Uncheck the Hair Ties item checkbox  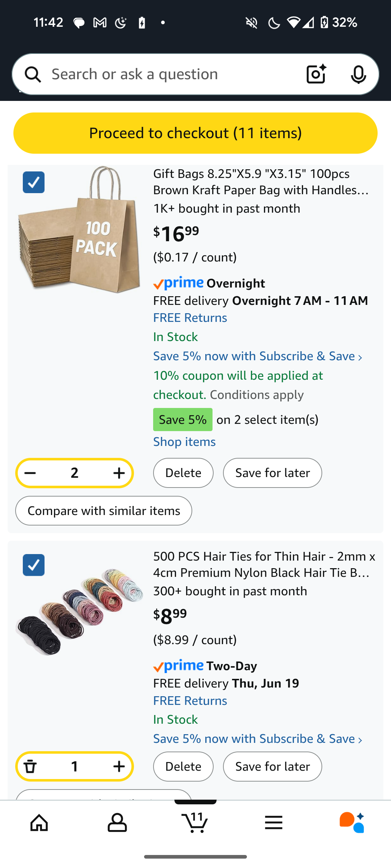point(34,565)
